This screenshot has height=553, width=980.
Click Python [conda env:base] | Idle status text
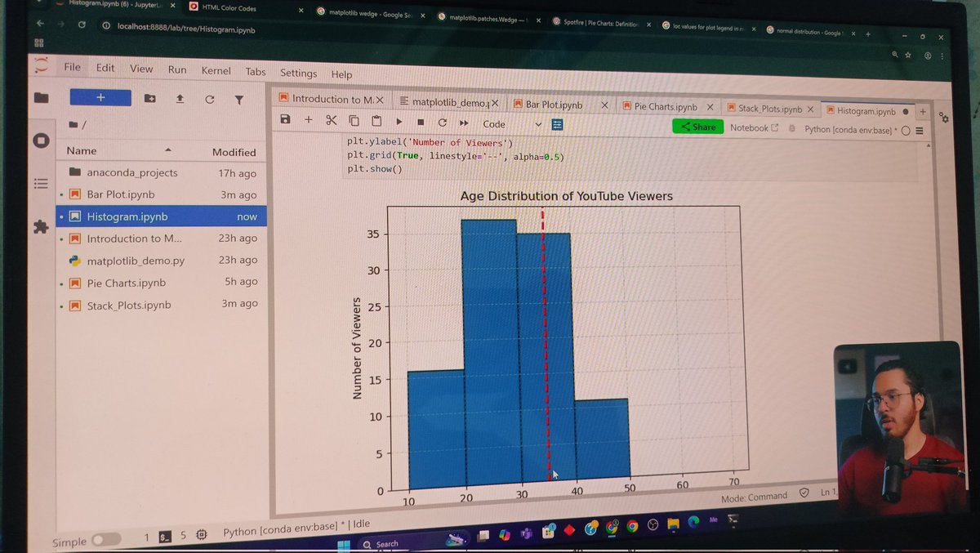click(296, 528)
